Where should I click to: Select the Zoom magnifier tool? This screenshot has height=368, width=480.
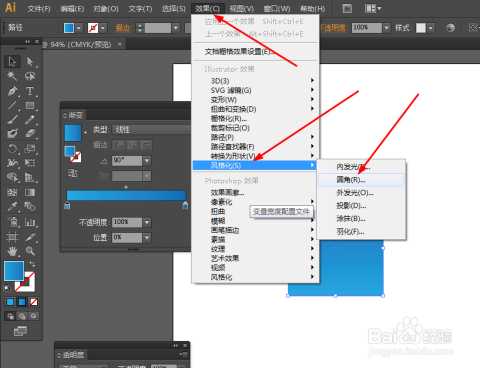pyautogui.click(x=30, y=251)
